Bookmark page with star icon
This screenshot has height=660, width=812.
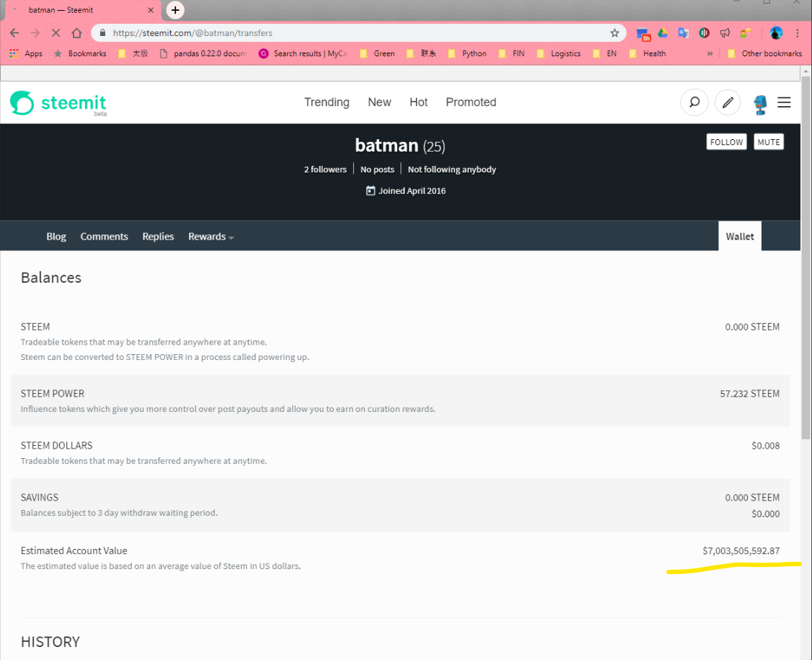pyautogui.click(x=614, y=33)
